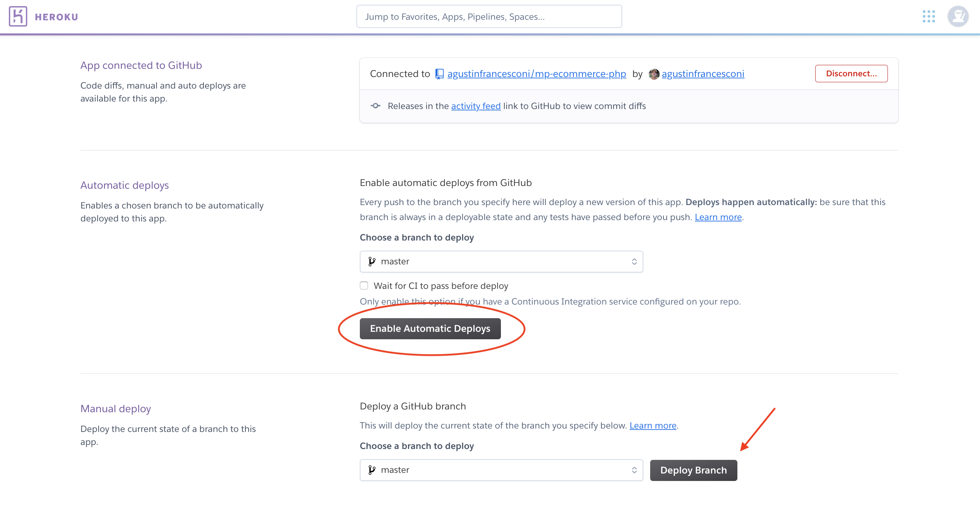Open the activity feed link
The height and width of the screenshot is (513, 980).
pos(476,106)
